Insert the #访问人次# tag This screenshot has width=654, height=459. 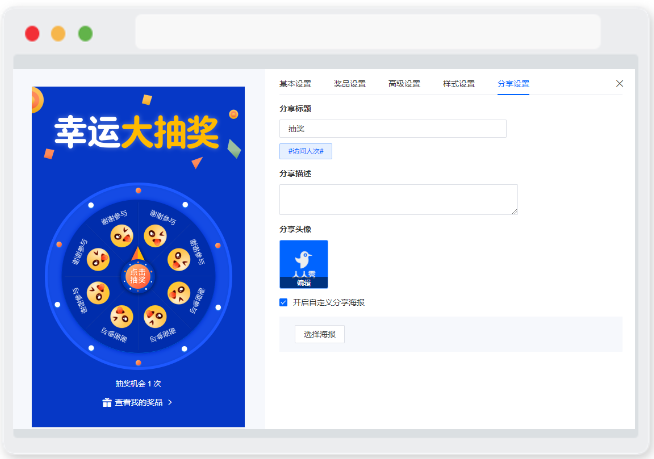point(306,151)
